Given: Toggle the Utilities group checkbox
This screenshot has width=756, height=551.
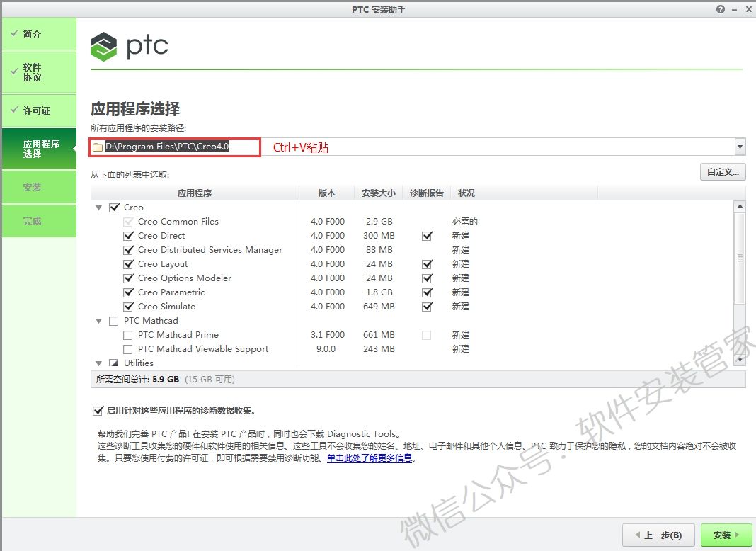Looking at the screenshot, I should coord(114,363).
